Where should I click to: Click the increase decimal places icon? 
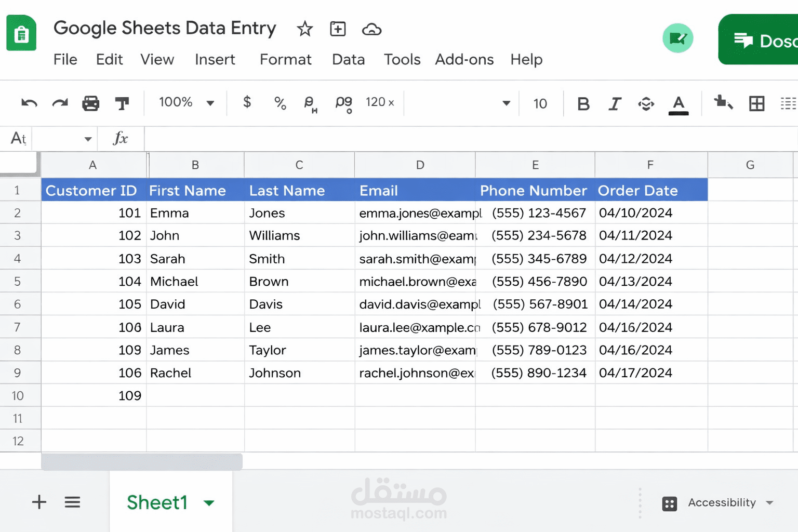[343, 104]
